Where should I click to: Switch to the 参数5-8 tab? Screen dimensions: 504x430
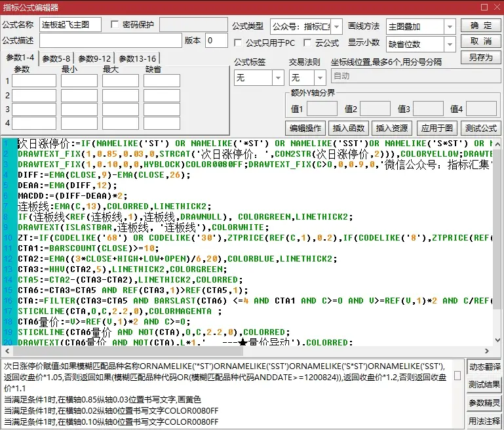point(56,58)
